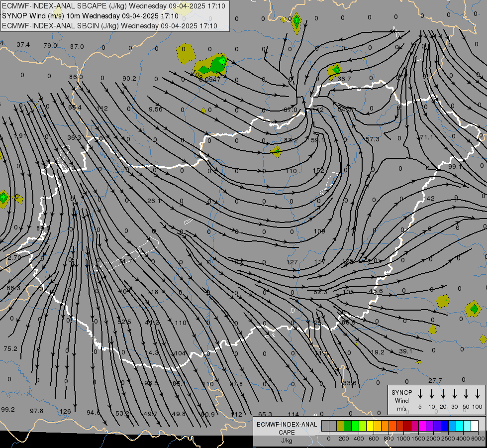Select the olive swatch in the CAPE color scale
Screen dimensions: 487x448
(340, 426)
